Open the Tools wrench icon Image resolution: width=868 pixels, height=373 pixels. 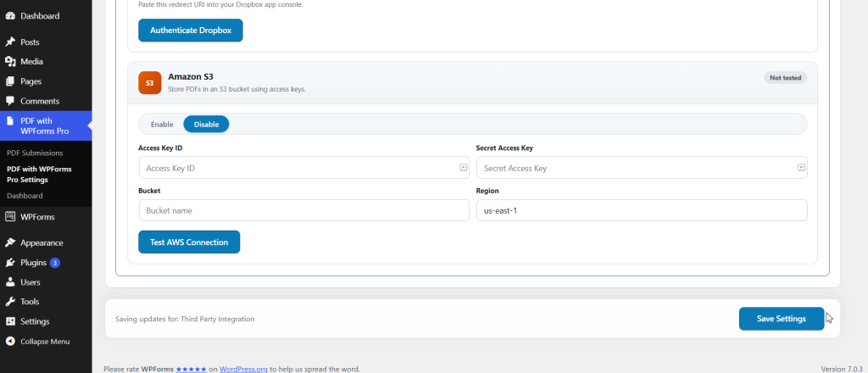pyautogui.click(x=10, y=302)
